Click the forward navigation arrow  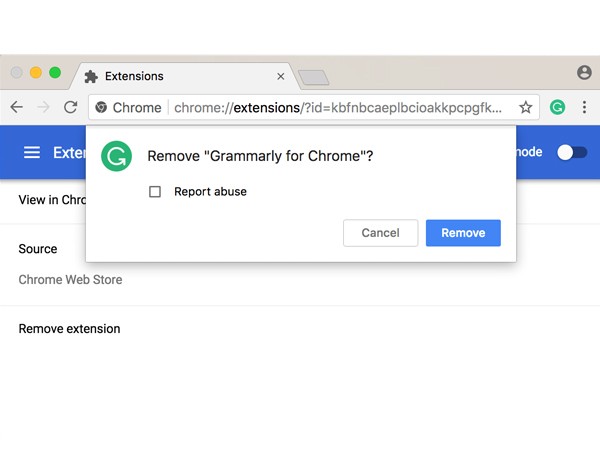[x=43, y=107]
